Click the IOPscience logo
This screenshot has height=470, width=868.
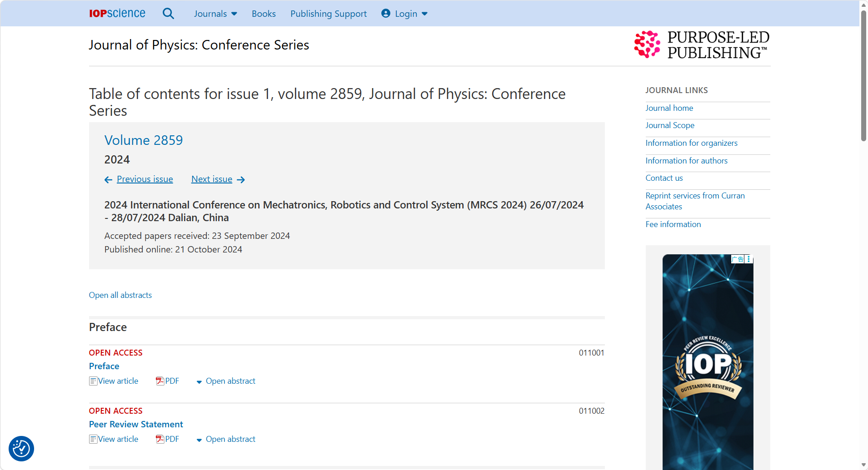click(117, 14)
